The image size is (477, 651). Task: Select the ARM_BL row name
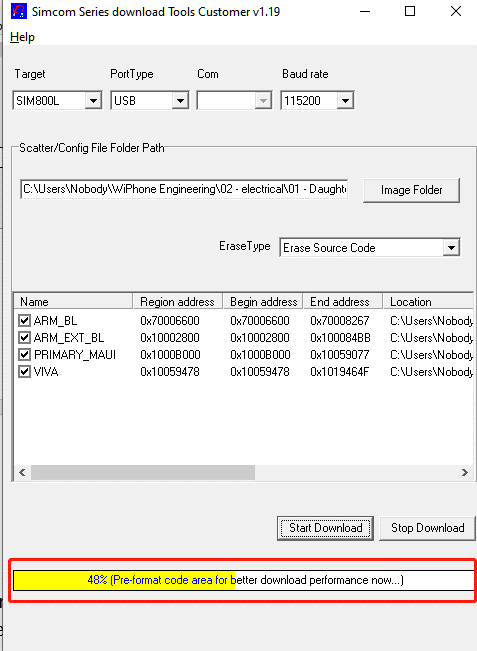[55, 321]
